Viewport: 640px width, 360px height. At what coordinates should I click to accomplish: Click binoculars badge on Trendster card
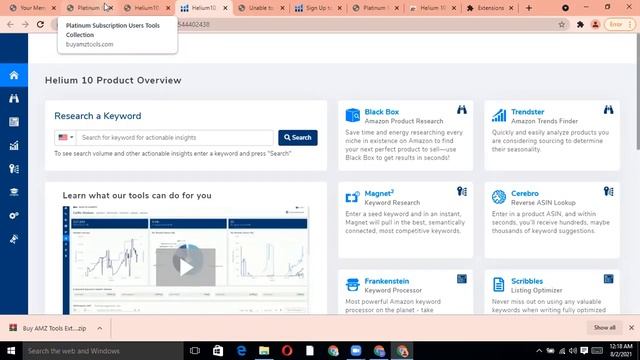[x=609, y=109]
